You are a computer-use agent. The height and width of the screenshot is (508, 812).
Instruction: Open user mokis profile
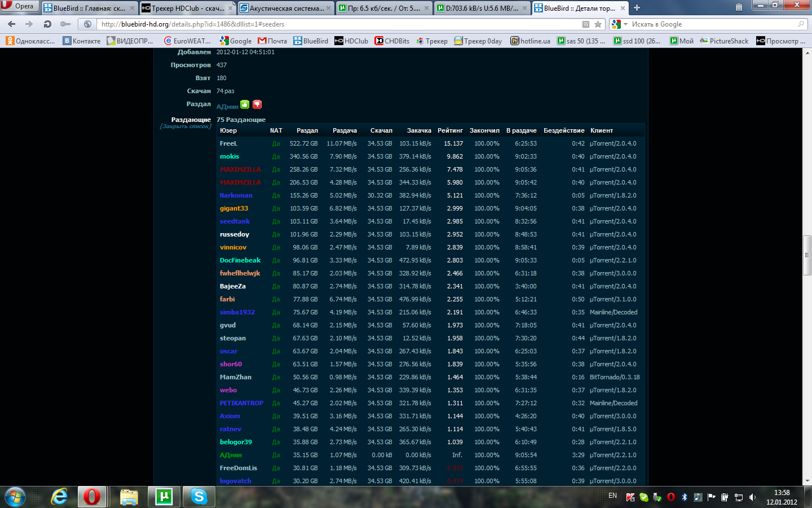click(x=230, y=156)
